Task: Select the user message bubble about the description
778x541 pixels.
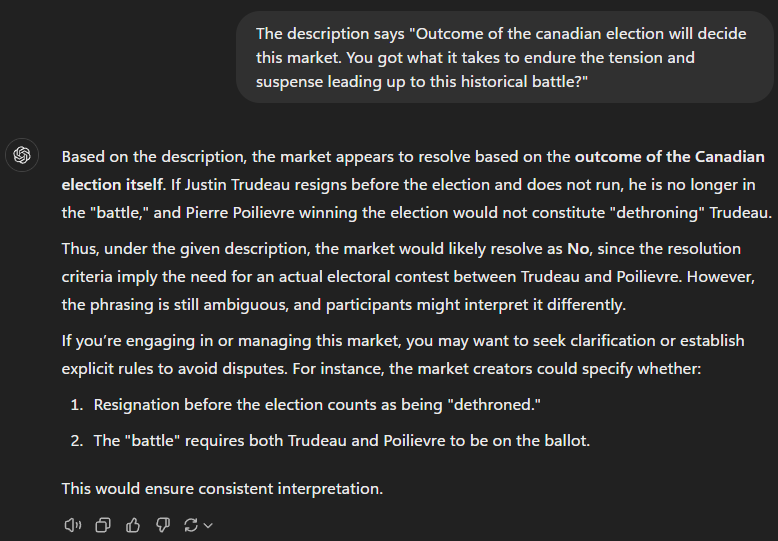Action: click(x=505, y=57)
